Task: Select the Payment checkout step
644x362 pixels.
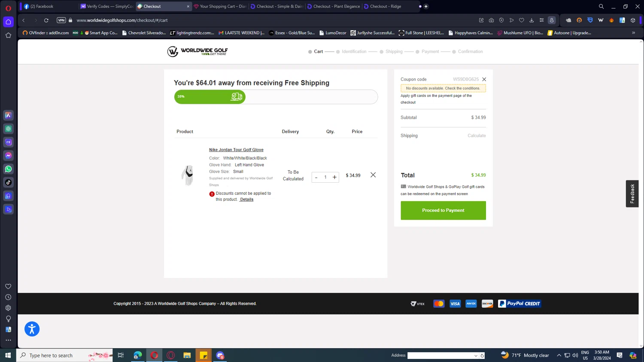Action: tap(427, 51)
